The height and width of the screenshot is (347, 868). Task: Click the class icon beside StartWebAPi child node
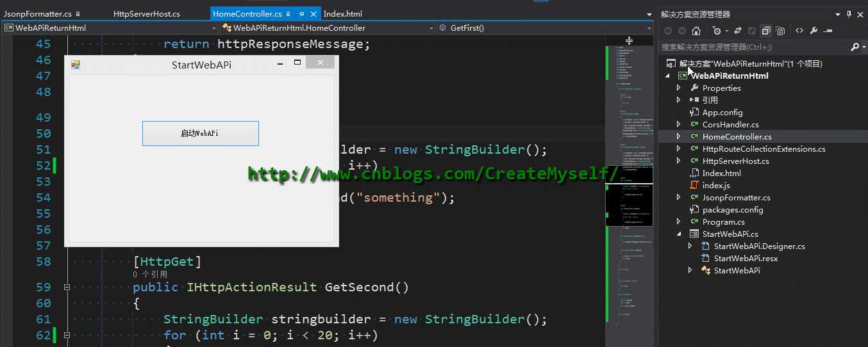(x=706, y=270)
